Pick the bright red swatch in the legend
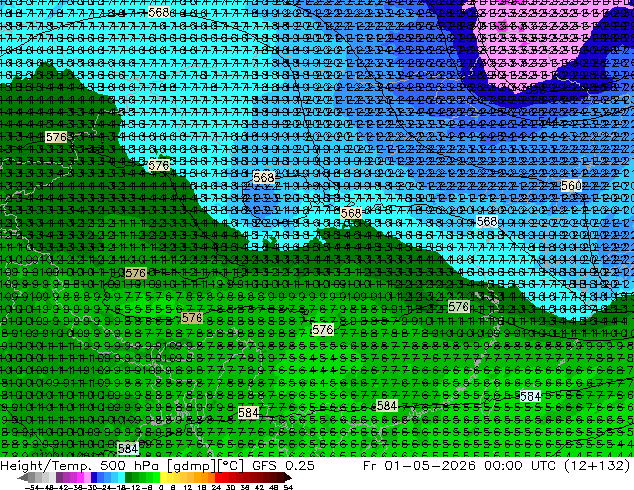634x490 pixels. click(218, 477)
